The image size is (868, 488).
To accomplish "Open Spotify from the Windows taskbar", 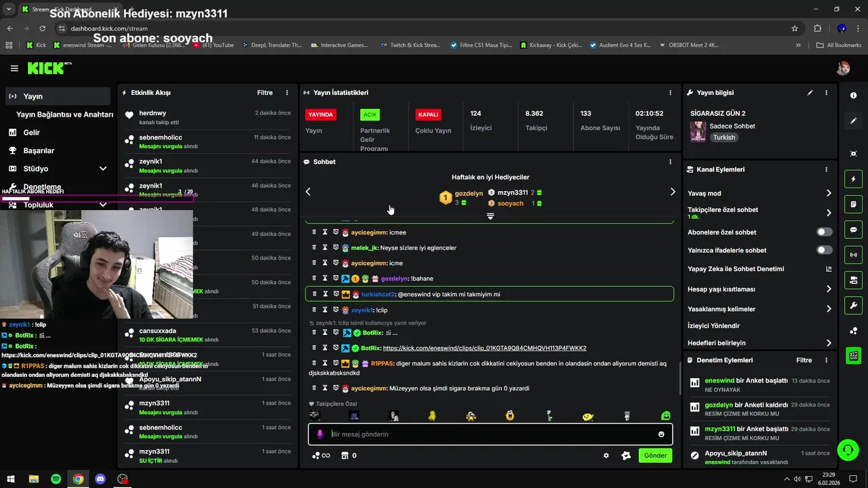I will (56, 479).
